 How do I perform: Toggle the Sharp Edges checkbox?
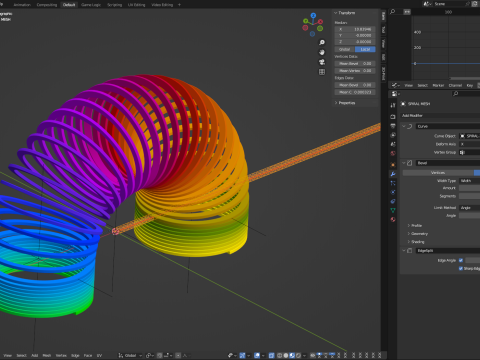click(461, 268)
